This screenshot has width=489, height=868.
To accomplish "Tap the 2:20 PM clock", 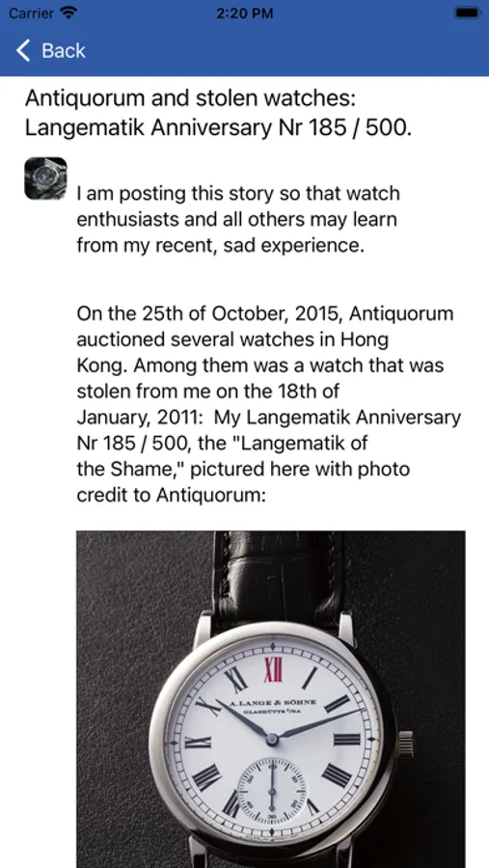I will point(244,14).
